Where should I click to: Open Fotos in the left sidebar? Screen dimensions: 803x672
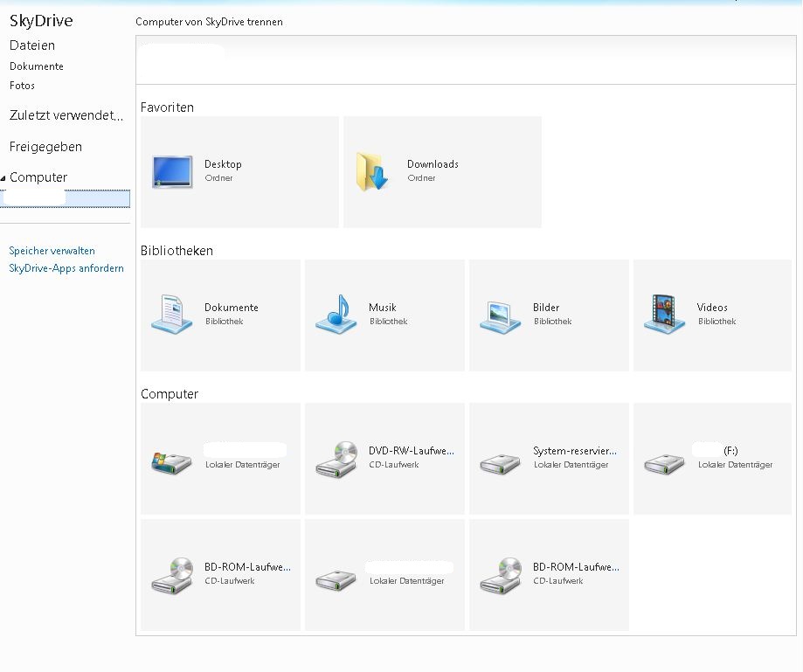pos(22,86)
